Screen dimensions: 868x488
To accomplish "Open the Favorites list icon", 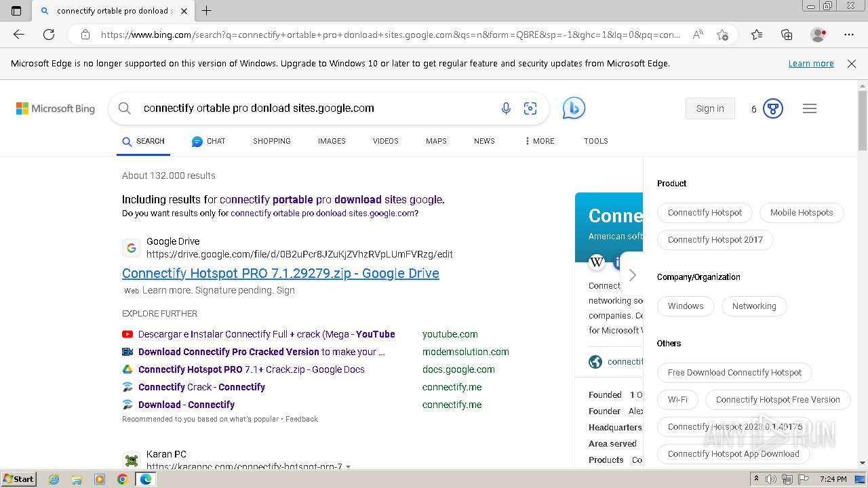I will tap(757, 35).
